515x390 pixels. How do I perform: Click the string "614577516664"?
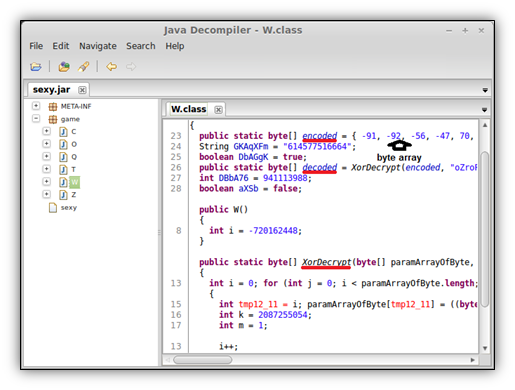tap(317, 147)
